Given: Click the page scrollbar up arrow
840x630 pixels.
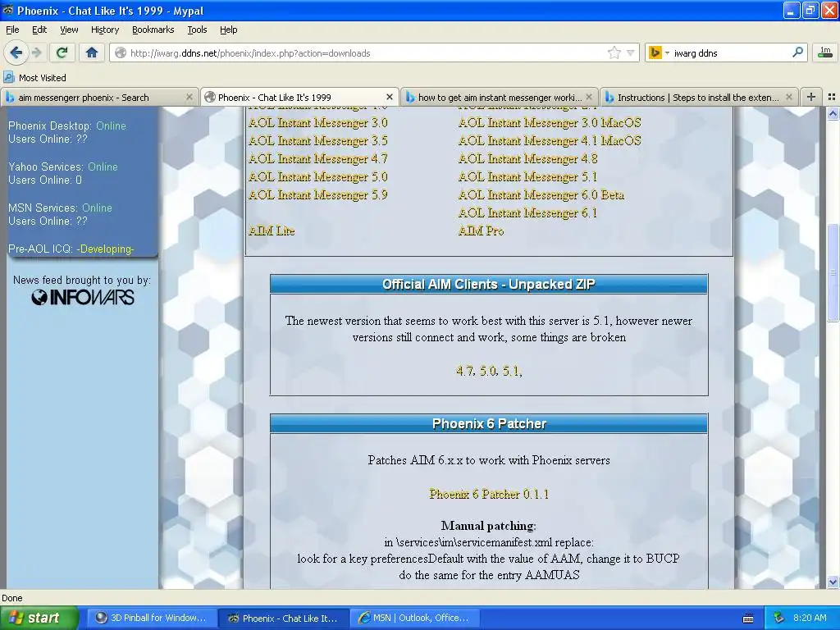Looking at the screenshot, I should [x=833, y=113].
